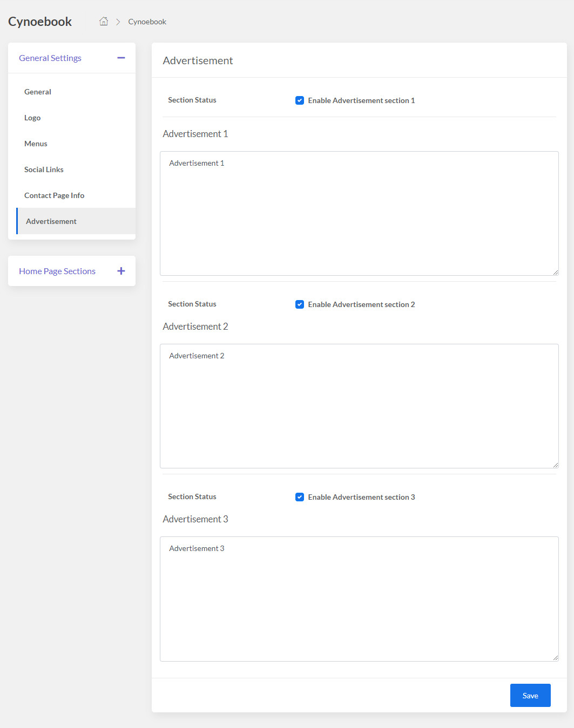Click resize handle of Advertisement 1 textarea
Image resolution: width=574 pixels, height=728 pixels.
tap(555, 272)
